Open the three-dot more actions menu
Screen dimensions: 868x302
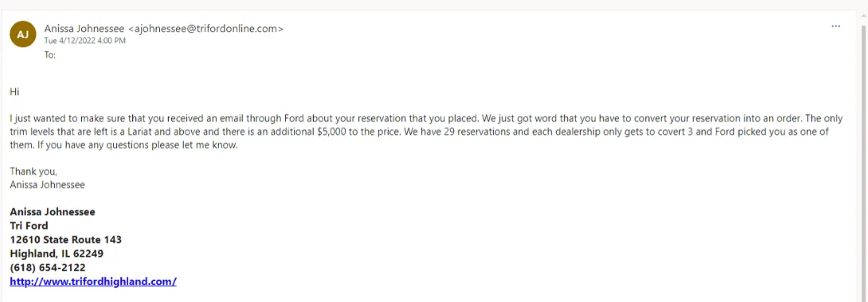click(x=836, y=26)
